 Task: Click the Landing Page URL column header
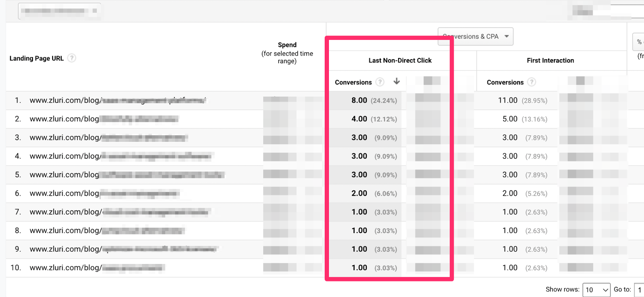37,58
